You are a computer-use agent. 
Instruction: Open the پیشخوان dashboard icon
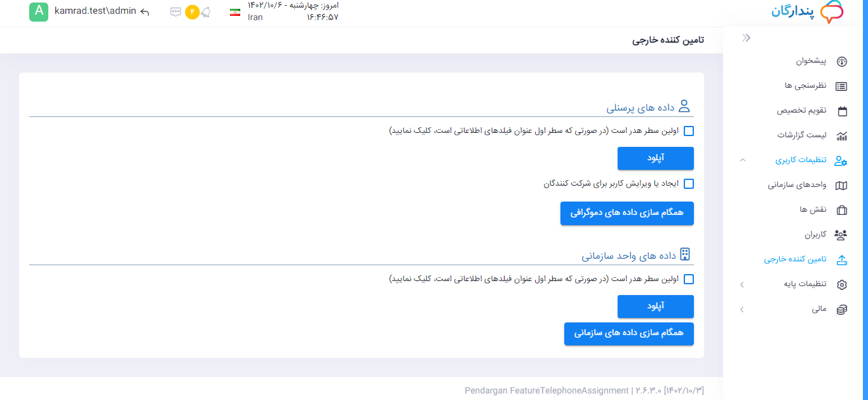click(x=842, y=62)
